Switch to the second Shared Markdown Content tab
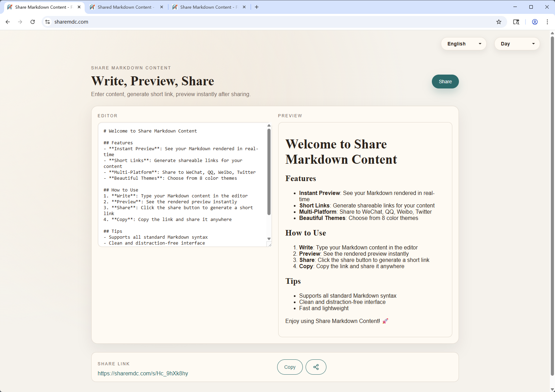 125,7
